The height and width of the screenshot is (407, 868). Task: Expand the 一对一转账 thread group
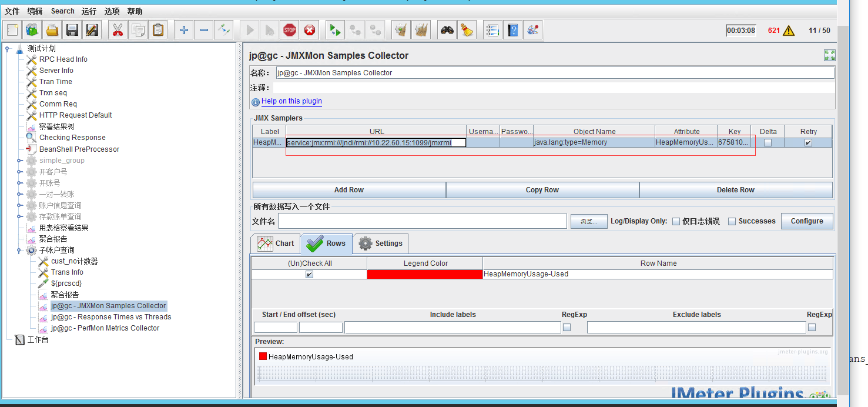tap(19, 194)
